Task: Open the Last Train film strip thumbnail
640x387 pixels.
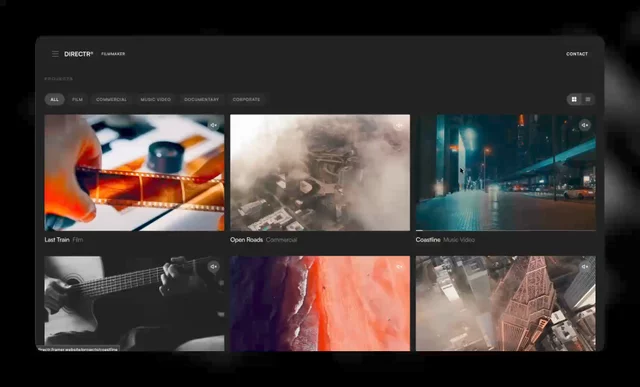Action: click(x=134, y=173)
